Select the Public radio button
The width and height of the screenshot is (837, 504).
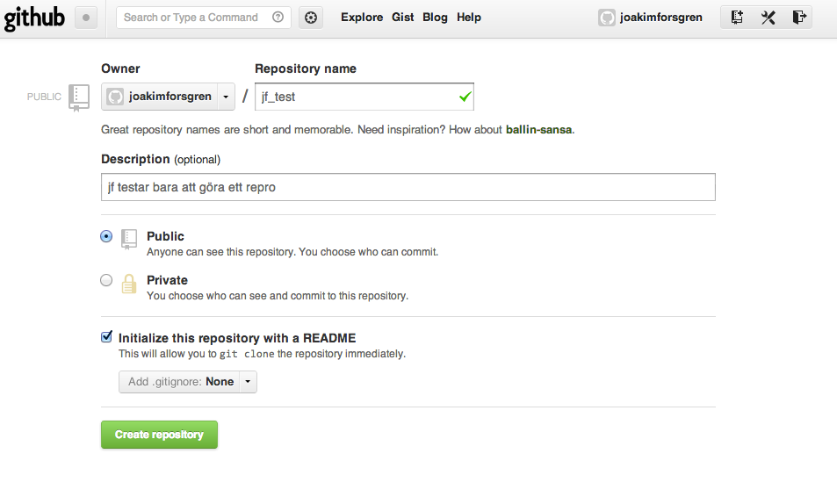[107, 236]
